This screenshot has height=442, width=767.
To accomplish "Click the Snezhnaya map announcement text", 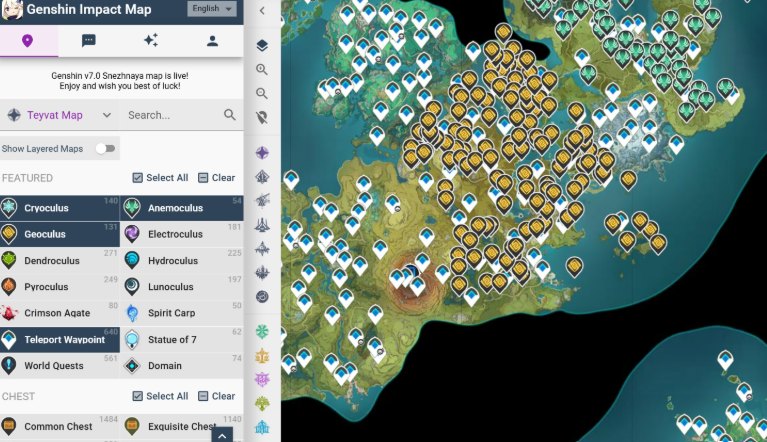I will tap(120, 81).
